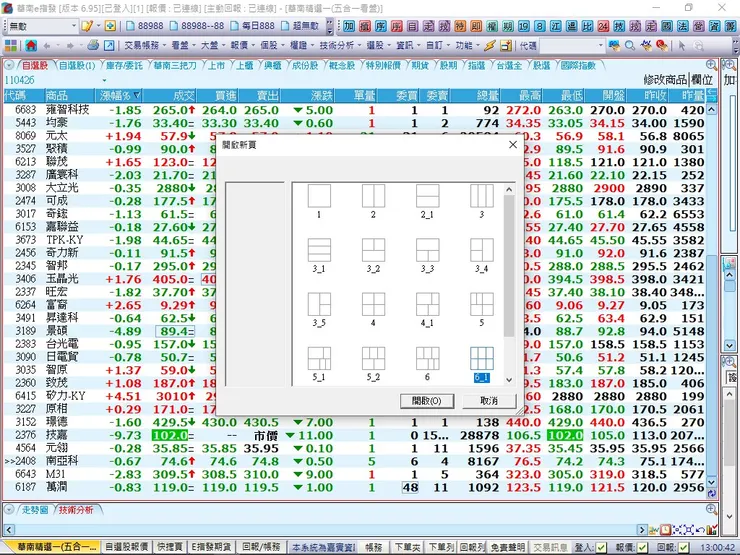Click the 欄位 button
Screen dimensions: 740x555
pyautogui.click(x=701, y=80)
